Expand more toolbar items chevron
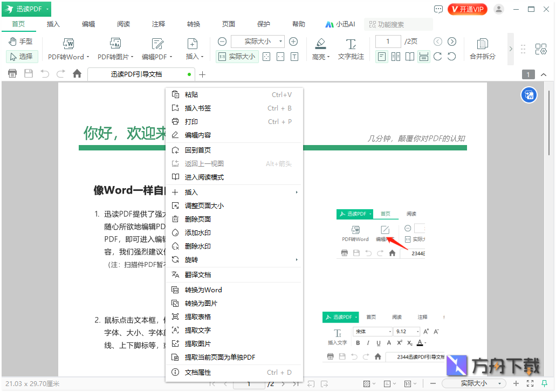This screenshot has height=392, width=556. [511, 49]
